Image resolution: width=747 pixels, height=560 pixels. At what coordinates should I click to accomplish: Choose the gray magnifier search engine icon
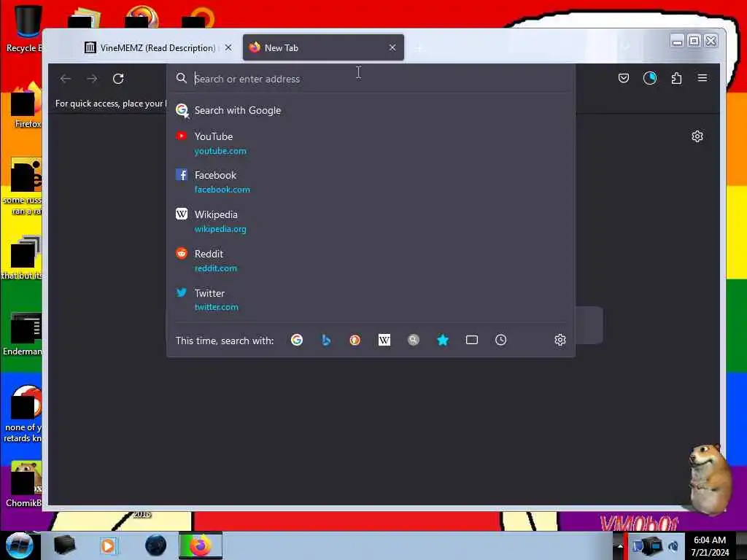pyautogui.click(x=414, y=340)
